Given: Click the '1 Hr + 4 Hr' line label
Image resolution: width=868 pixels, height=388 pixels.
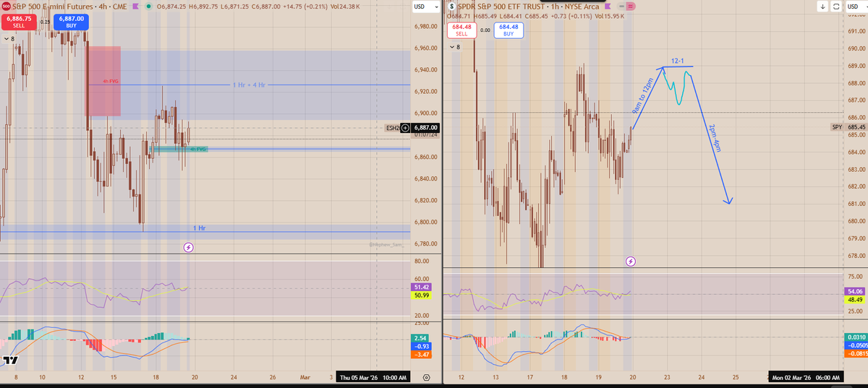Looking at the screenshot, I should tap(249, 85).
